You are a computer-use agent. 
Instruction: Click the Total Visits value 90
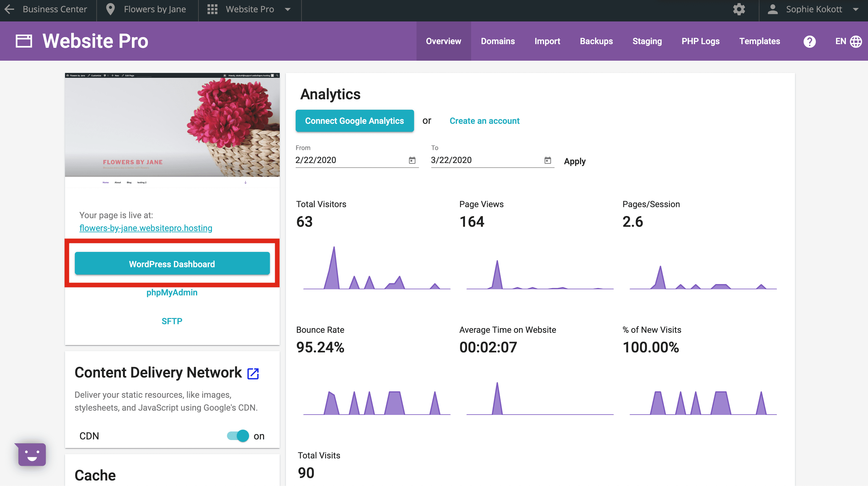(x=306, y=473)
